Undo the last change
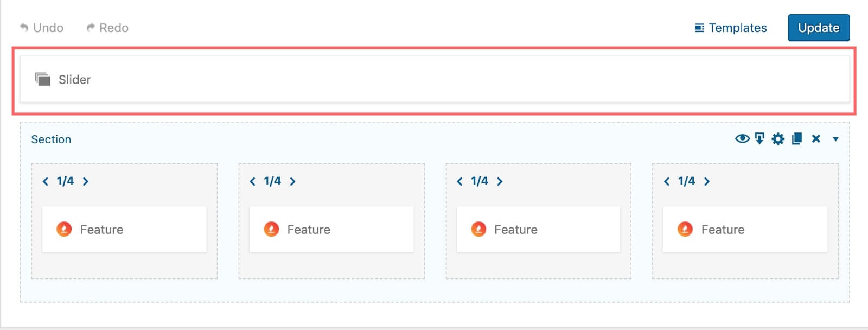This screenshot has height=330, width=868. pos(41,28)
